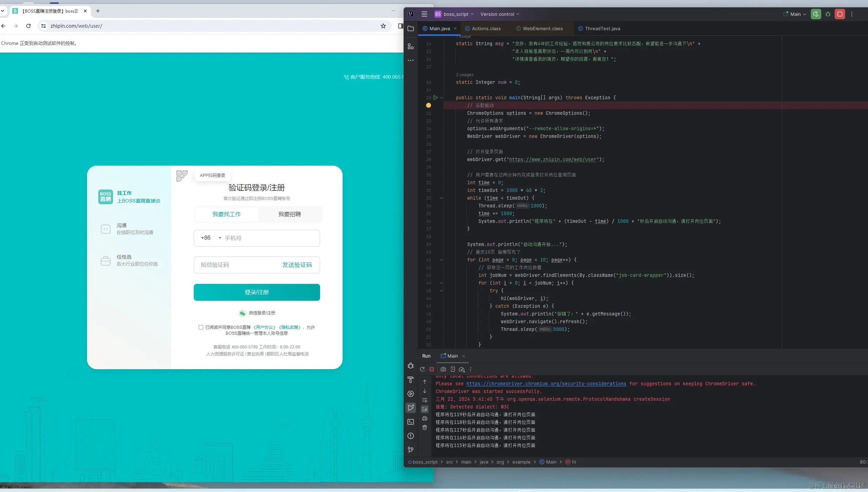The width and height of the screenshot is (868, 492).
Task: Click the Debug bug icon in toolbar
Action: coord(828,14)
